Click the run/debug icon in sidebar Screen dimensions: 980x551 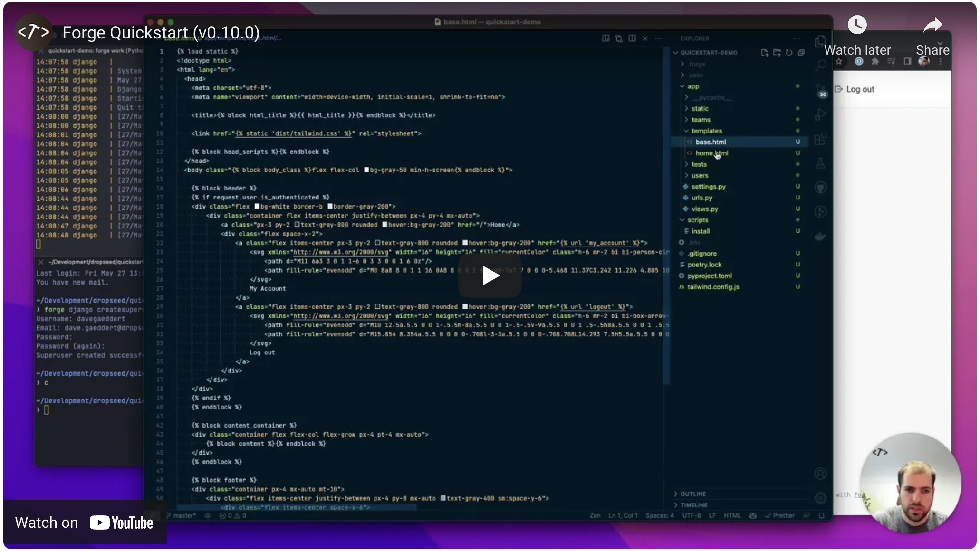coord(821,118)
